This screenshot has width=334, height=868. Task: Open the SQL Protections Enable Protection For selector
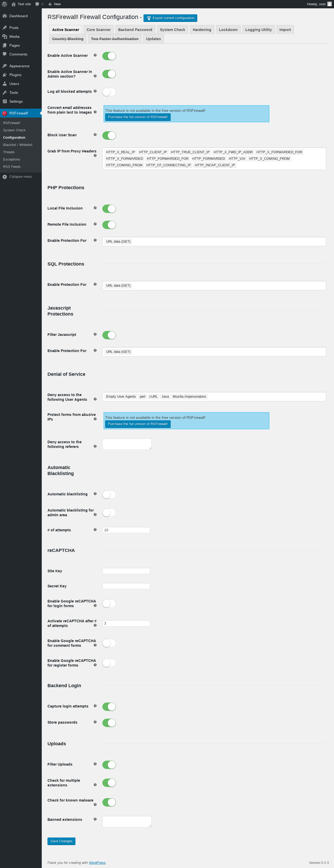click(214, 285)
